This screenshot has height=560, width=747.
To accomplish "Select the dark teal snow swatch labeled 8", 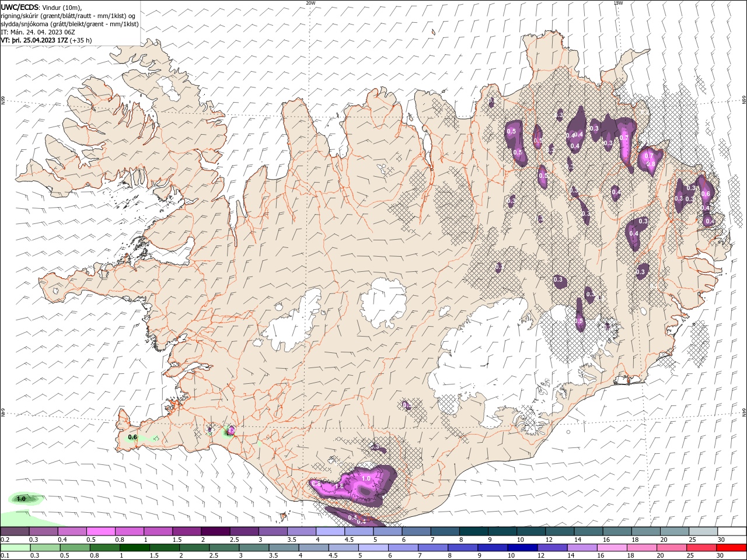I will coord(474,531).
